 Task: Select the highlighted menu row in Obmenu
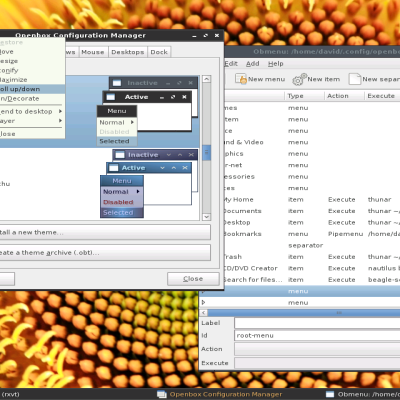[x=300, y=291]
